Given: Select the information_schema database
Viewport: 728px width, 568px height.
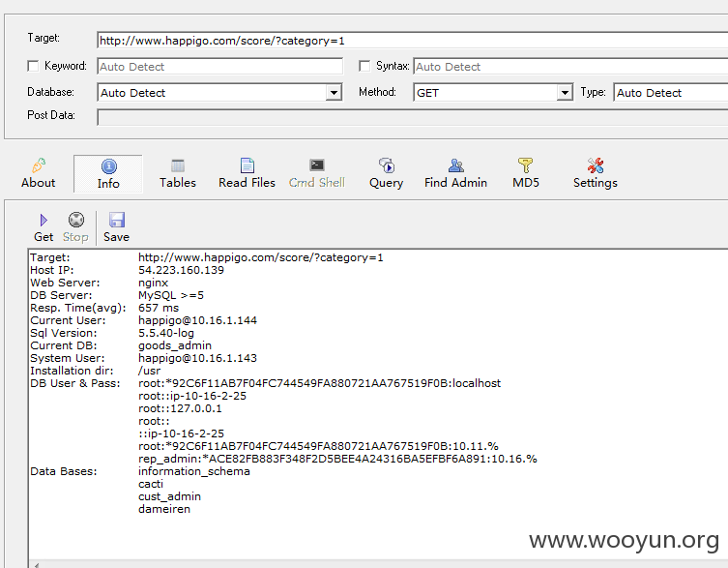Looking at the screenshot, I should click(x=194, y=471).
